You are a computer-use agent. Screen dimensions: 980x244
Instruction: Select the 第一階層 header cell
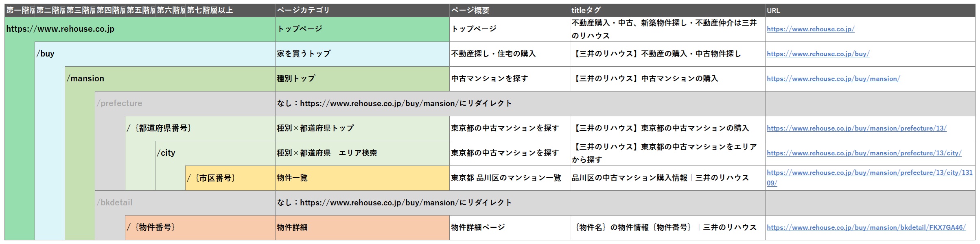coord(20,11)
